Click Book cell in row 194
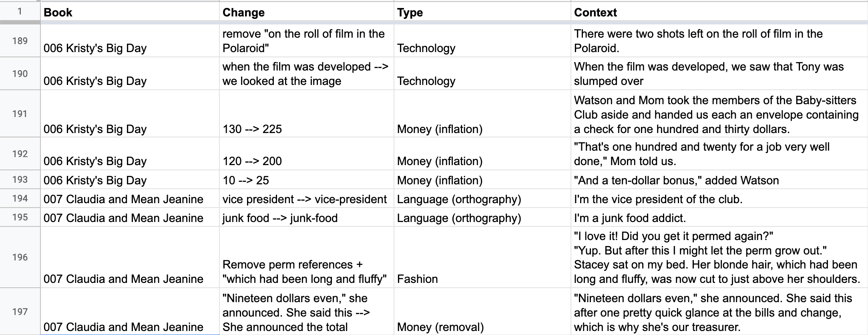The image size is (868, 335). [x=130, y=198]
